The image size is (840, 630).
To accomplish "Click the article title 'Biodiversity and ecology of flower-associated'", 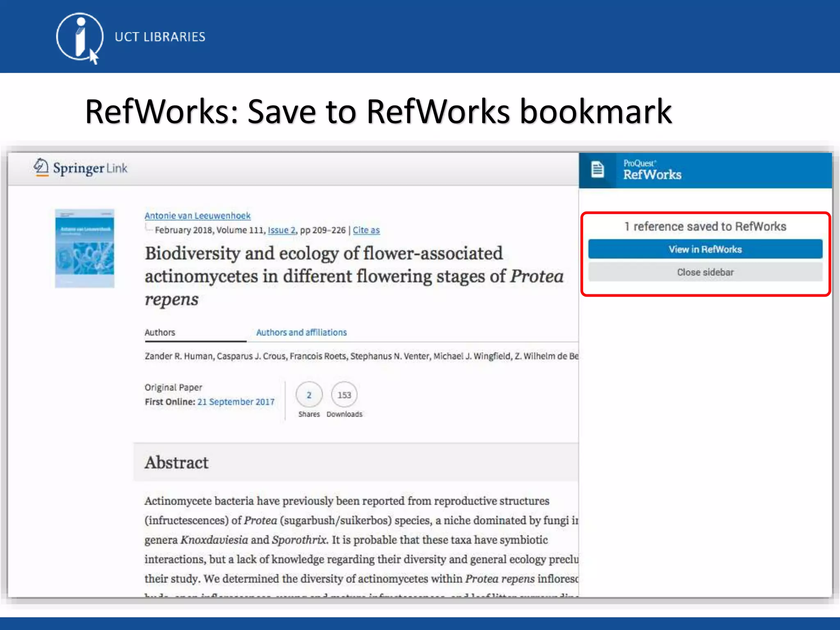I will 324,253.
